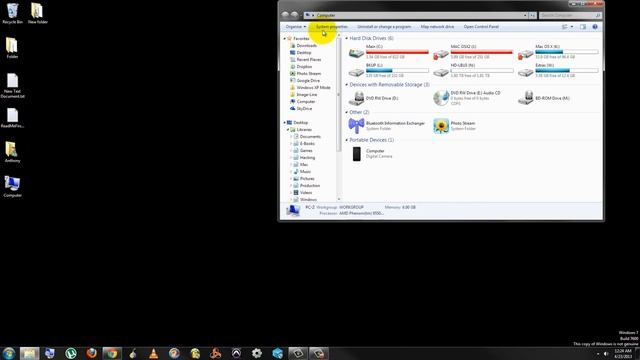This screenshot has height=360, width=640.
Task: Select the Mac OS X drive icon
Action: click(x=525, y=53)
